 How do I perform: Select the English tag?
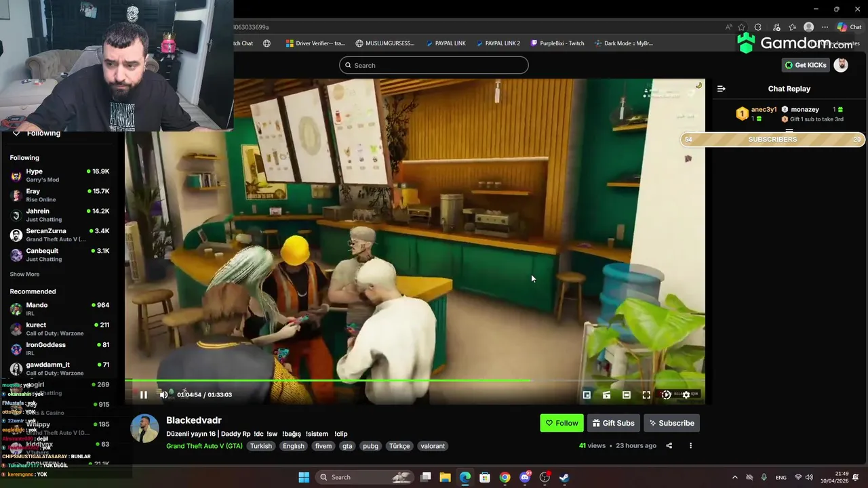294,446
